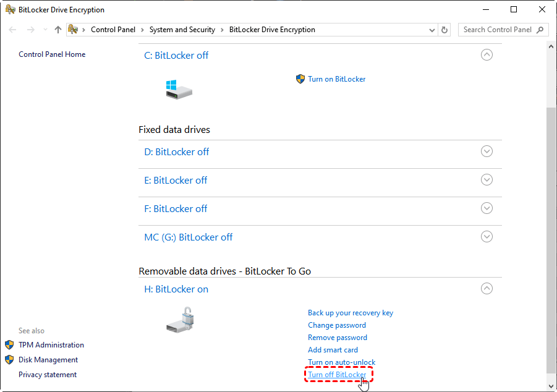This screenshot has height=392, width=557.
Task: Click the BitLocker icon in the address bar
Action: 73,30
